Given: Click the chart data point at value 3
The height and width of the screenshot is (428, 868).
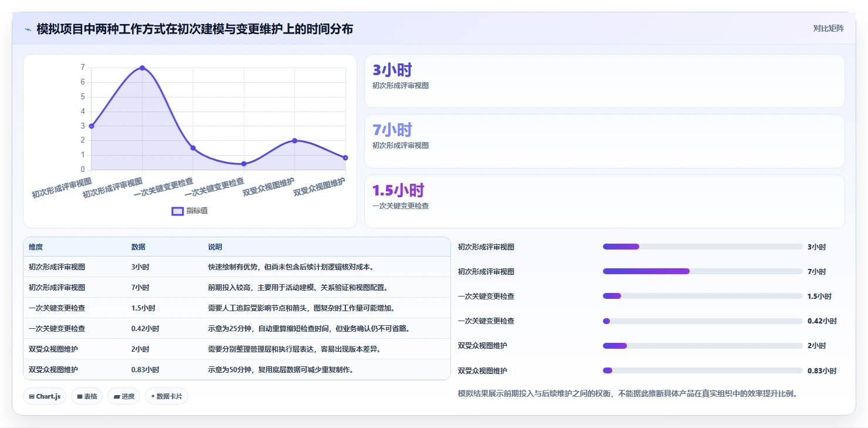Looking at the screenshot, I should [x=91, y=126].
